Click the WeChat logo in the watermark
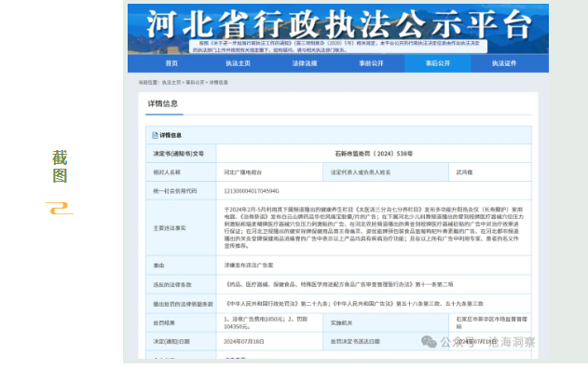This screenshot has height=370, width=588. coord(429,341)
